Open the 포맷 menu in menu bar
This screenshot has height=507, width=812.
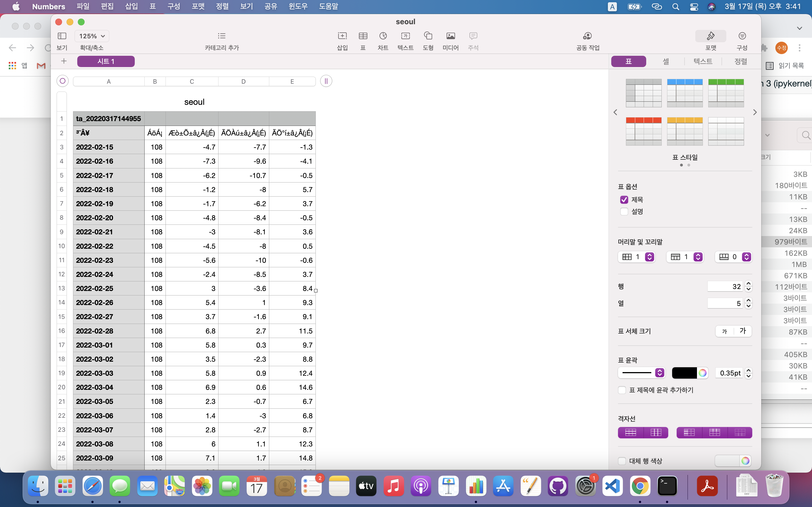coord(198,6)
